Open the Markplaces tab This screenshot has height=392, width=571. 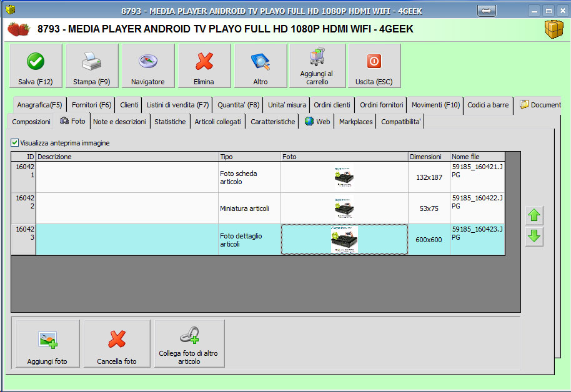coord(356,122)
